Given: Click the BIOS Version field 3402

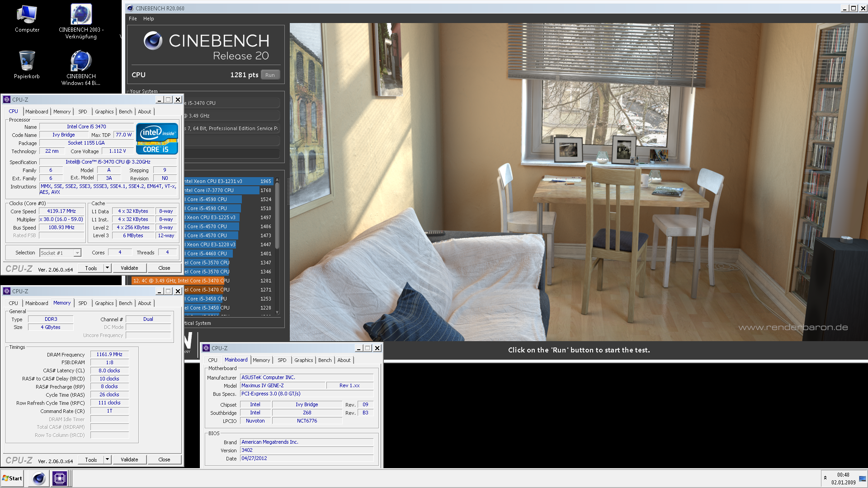Looking at the screenshot, I should coord(307,450).
